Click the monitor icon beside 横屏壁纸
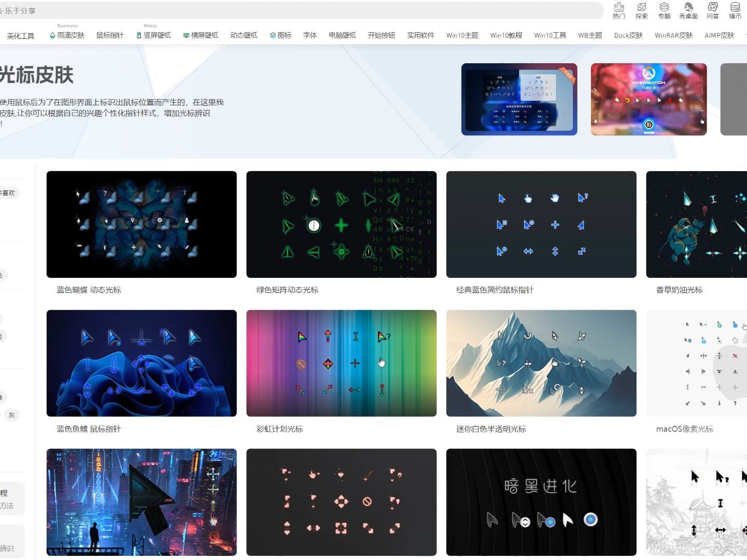The image size is (747, 560). pos(186,35)
